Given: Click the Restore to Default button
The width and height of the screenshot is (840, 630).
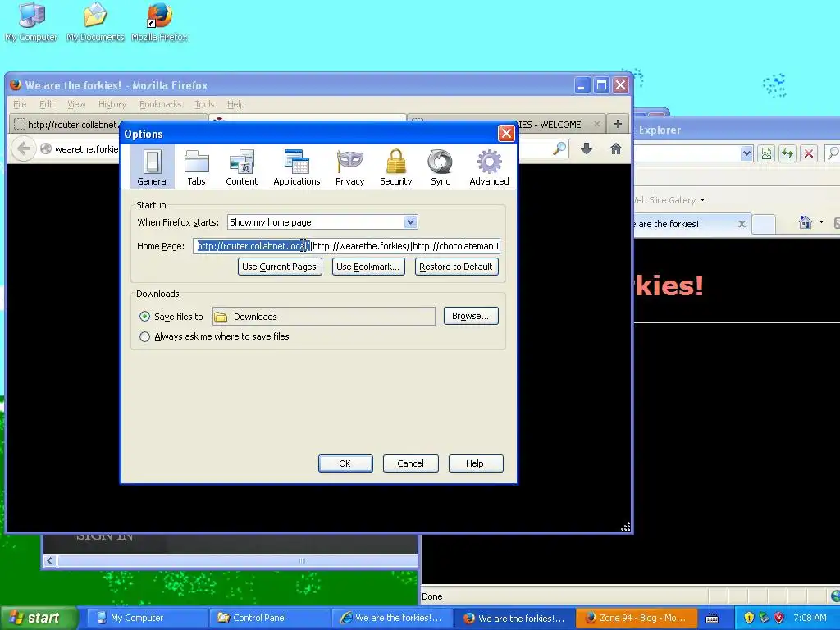Looking at the screenshot, I should pos(456,267).
